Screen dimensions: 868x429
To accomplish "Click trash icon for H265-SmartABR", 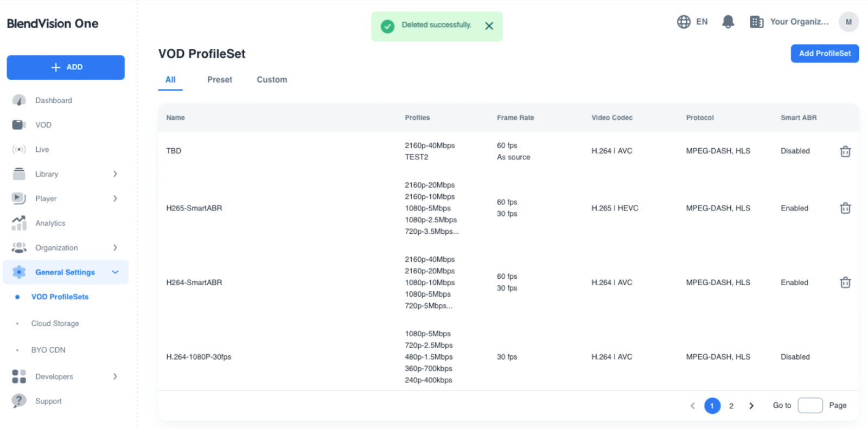I will pos(845,208).
